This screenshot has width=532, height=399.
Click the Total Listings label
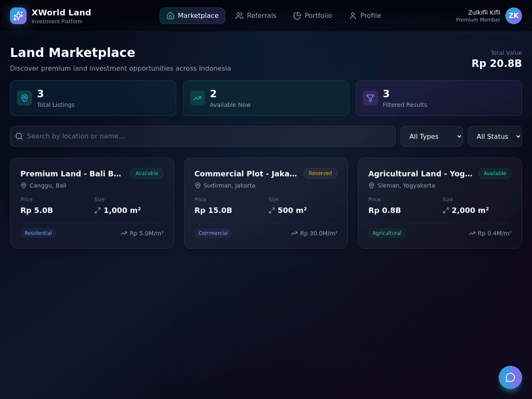56,105
